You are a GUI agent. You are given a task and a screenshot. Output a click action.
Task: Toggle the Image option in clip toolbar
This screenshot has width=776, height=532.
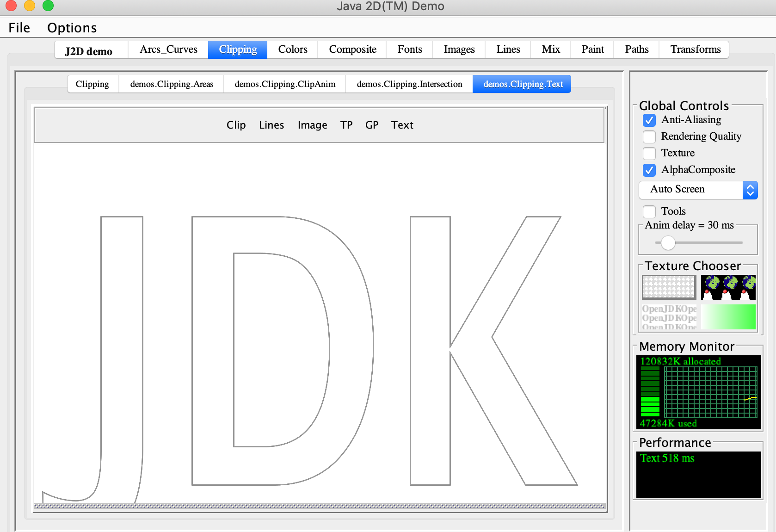click(x=312, y=125)
